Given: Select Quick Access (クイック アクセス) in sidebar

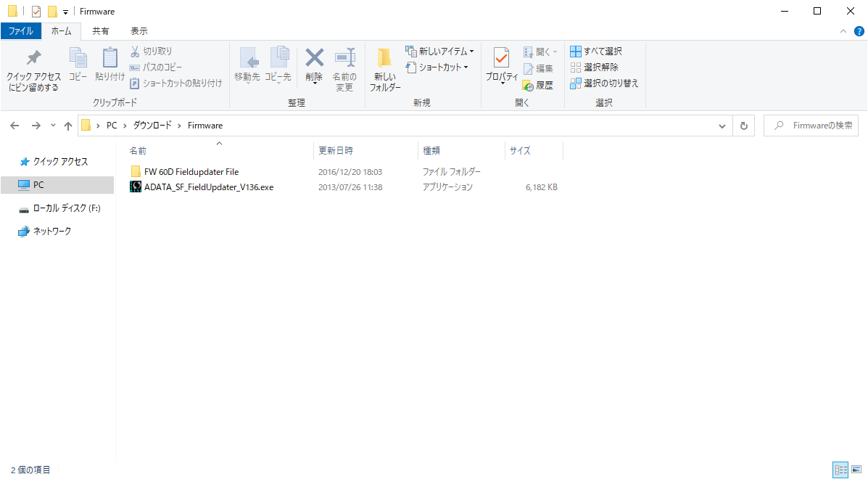Looking at the screenshot, I should [x=54, y=162].
